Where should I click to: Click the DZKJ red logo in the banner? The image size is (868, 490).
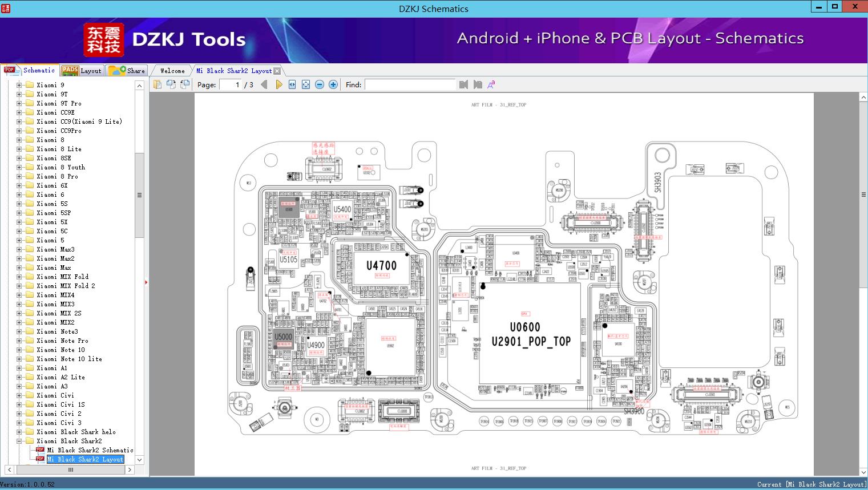click(104, 40)
